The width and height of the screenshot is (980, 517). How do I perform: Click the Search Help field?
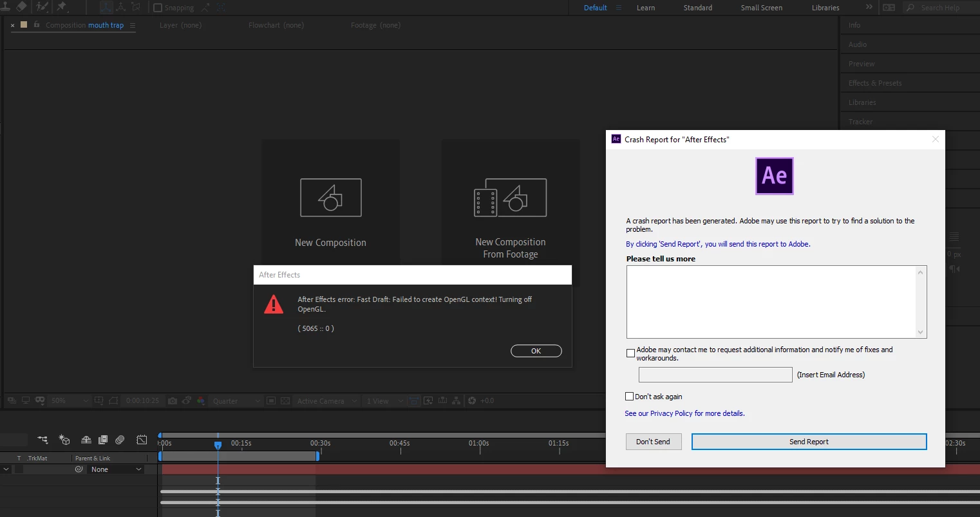click(x=941, y=8)
